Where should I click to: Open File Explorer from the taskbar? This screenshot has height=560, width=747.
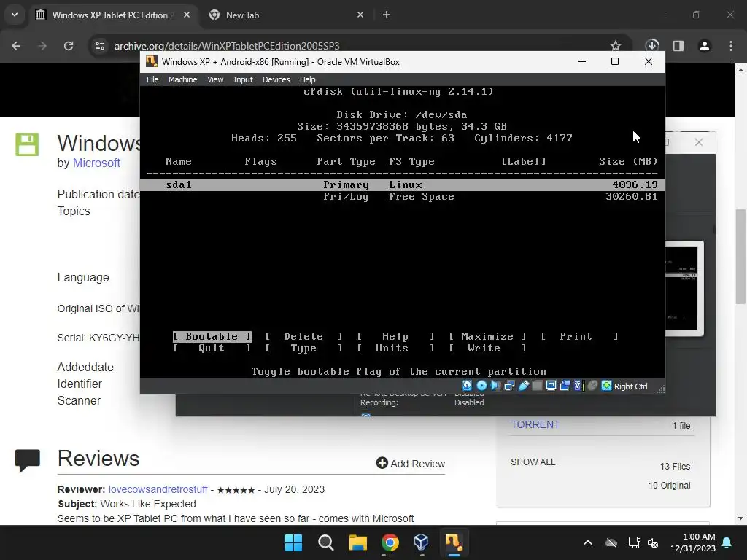click(357, 542)
